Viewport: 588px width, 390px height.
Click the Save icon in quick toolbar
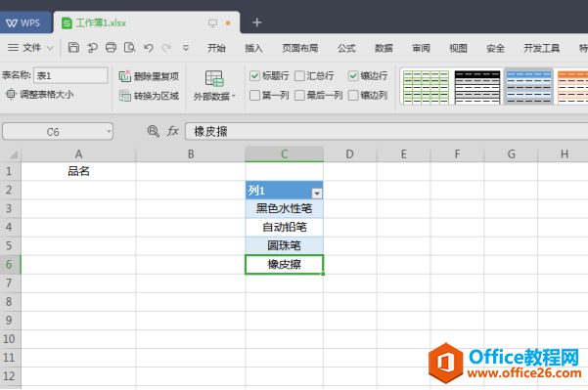pyautogui.click(x=73, y=48)
